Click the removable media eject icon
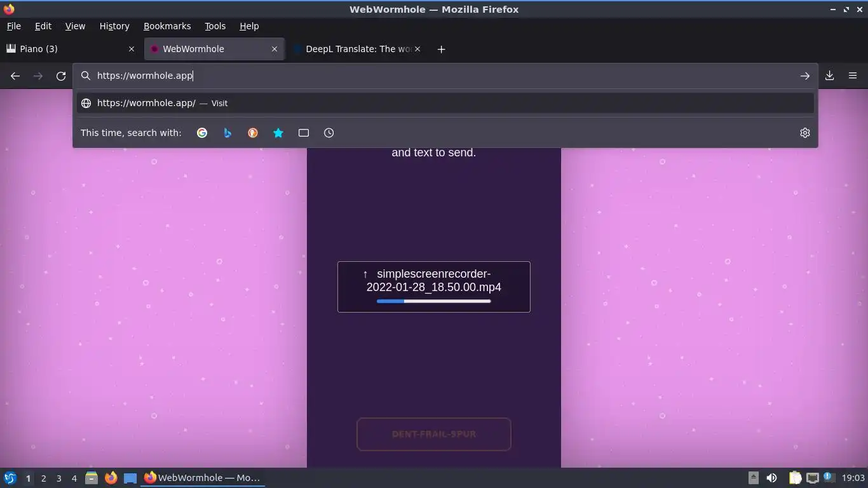This screenshot has height=488, width=868. [x=753, y=478]
